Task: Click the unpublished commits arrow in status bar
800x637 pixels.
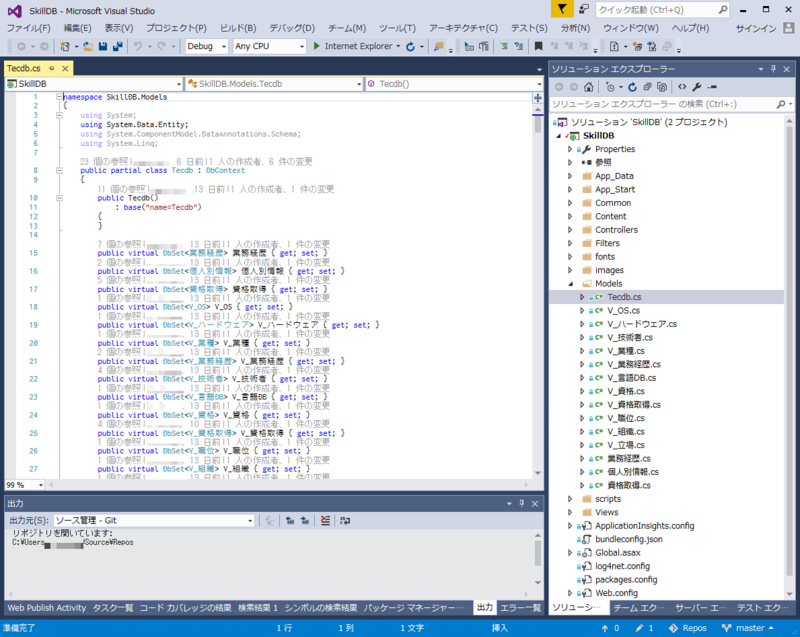Action: tap(605, 628)
